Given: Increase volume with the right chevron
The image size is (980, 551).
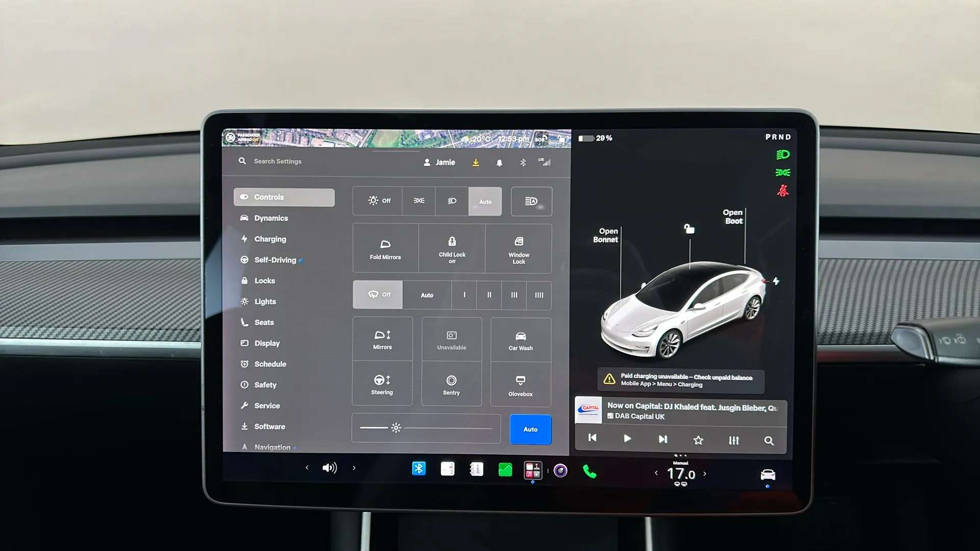Looking at the screenshot, I should tap(354, 468).
